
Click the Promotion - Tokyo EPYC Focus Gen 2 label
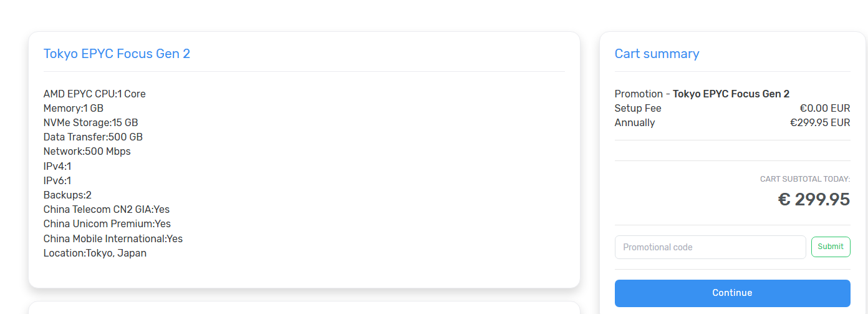(x=702, y=94)
